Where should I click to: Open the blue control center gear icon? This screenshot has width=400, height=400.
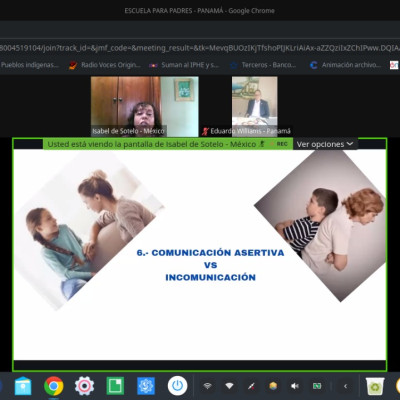[146, 386]
